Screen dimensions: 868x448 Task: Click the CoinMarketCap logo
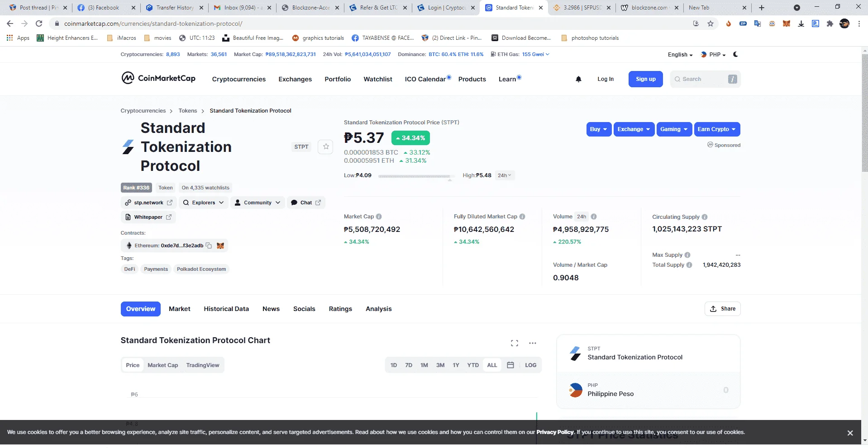click(x=158, y=78)
